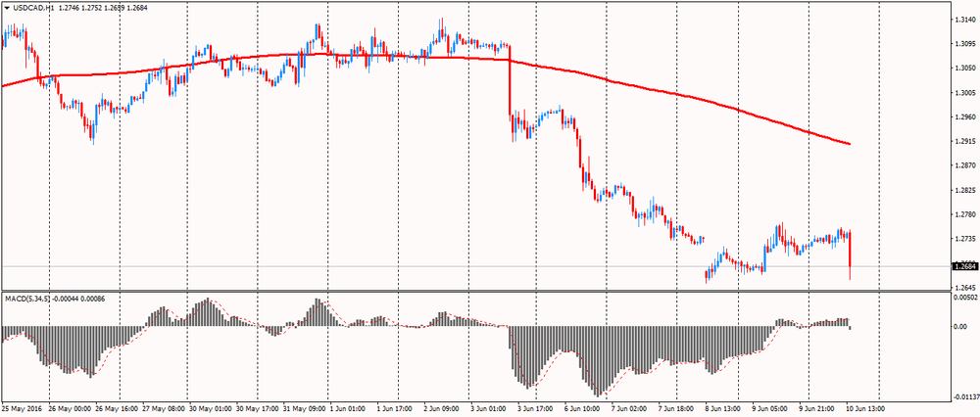Click the 27 May 08:00 time label
The image size is (980, 417).
pos(164,409)
